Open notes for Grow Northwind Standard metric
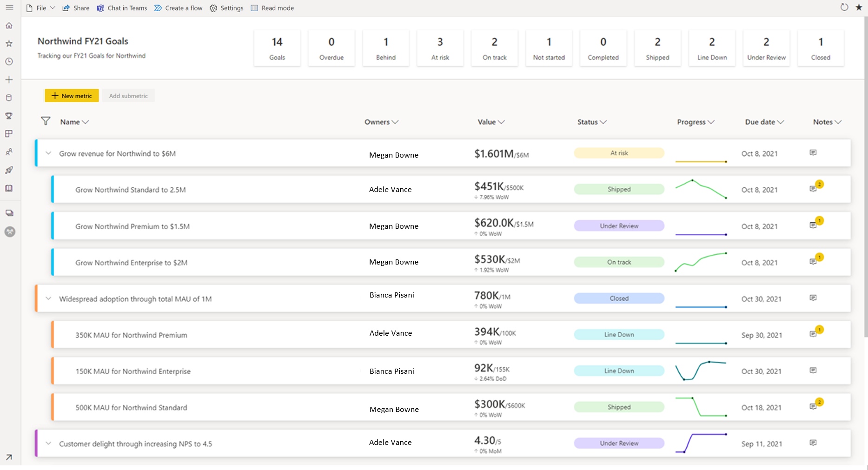 point(813,189)
